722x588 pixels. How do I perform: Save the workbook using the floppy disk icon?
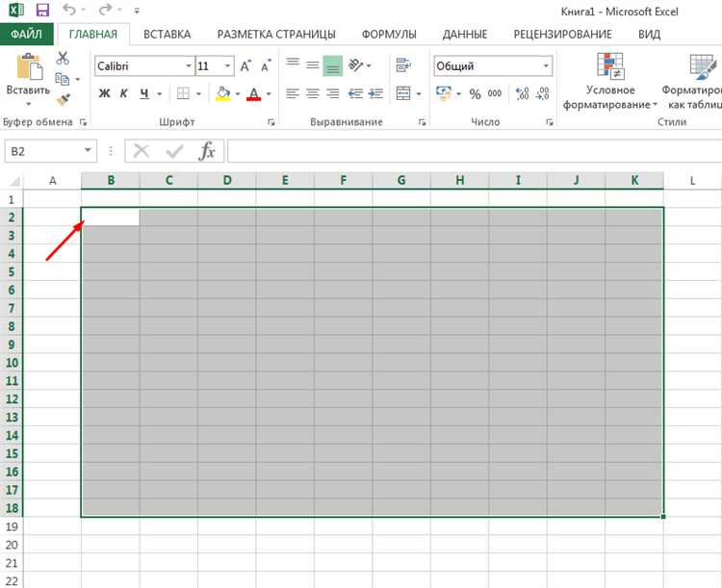pos(42,10)
